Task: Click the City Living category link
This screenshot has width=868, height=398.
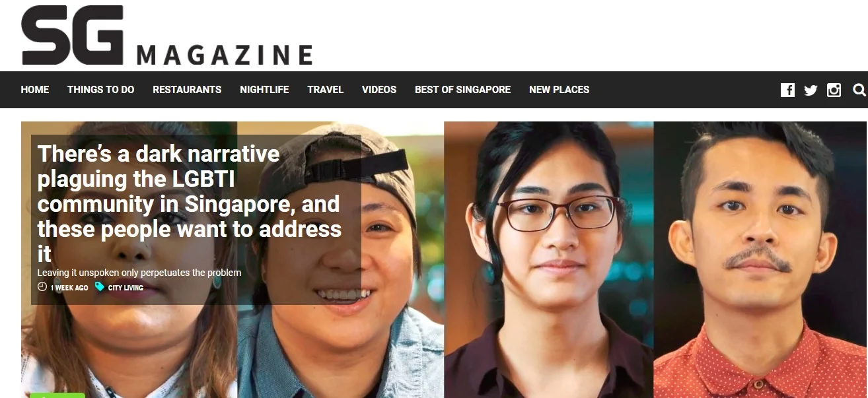Action: point(126,288)
